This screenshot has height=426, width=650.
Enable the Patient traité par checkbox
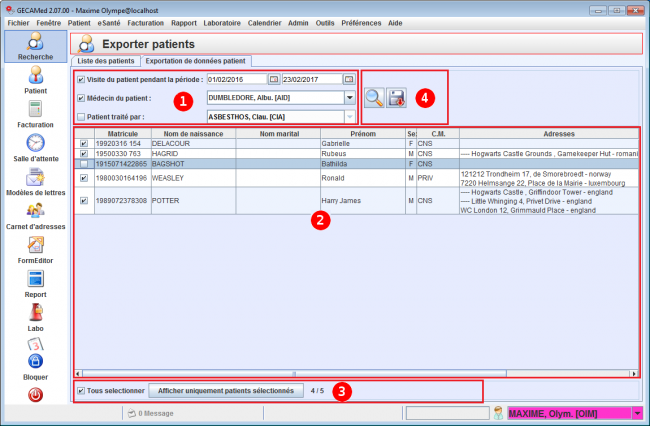click(x=81, y=117)
